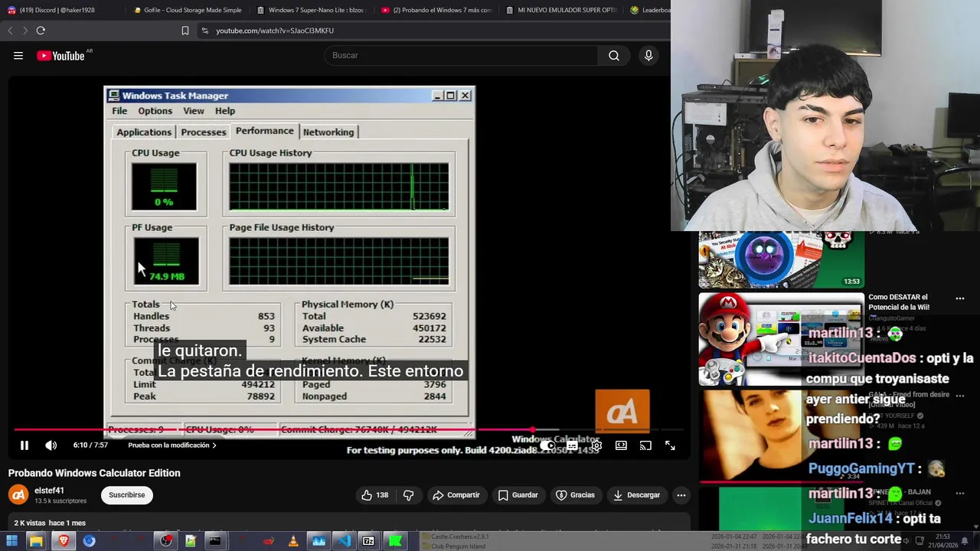Open OBS Studio on the taskbar

point(165,541)
